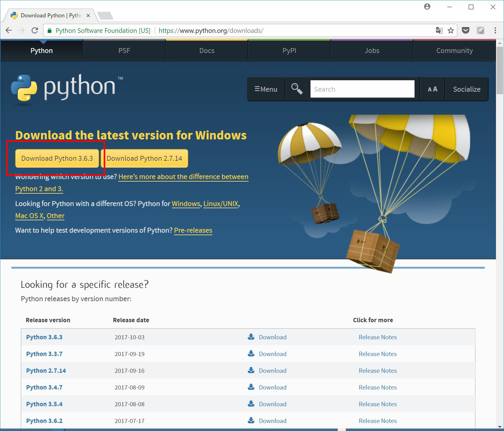Reload the page with the refresh icon
The width and height of the screenshot is (504, 431).
tap(35, 30)
